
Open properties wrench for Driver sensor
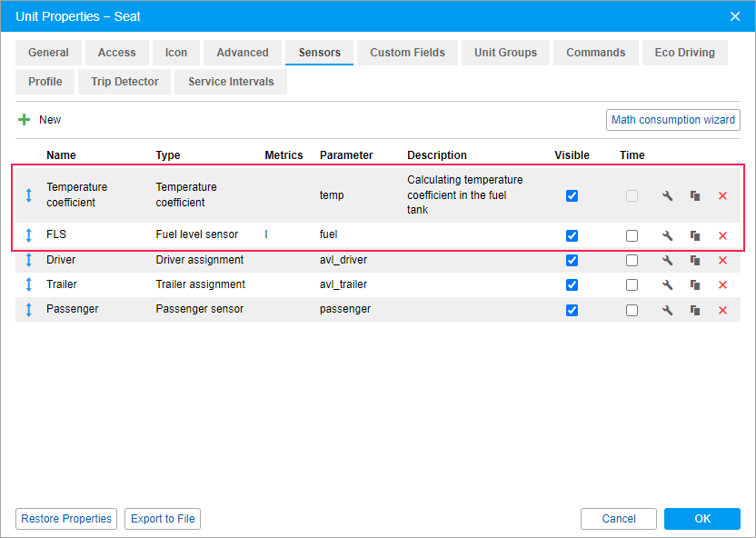coord(667,261)
